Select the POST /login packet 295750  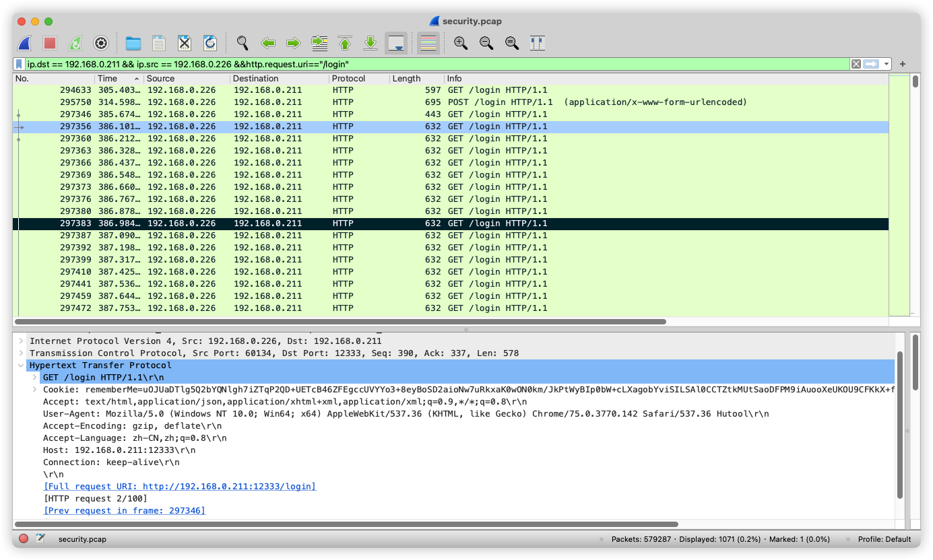click(451, 102)
